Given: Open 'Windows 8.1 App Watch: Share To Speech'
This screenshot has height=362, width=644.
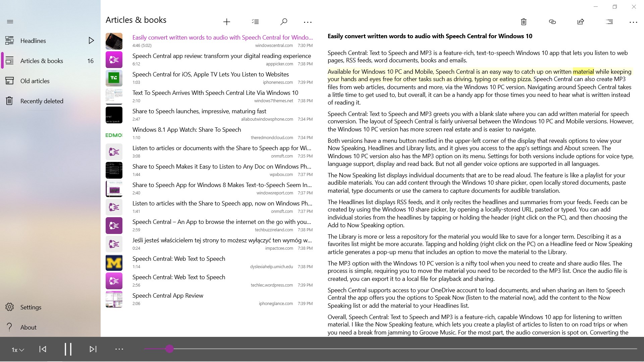Looking at the screenshot, I should tap(209, 133).
